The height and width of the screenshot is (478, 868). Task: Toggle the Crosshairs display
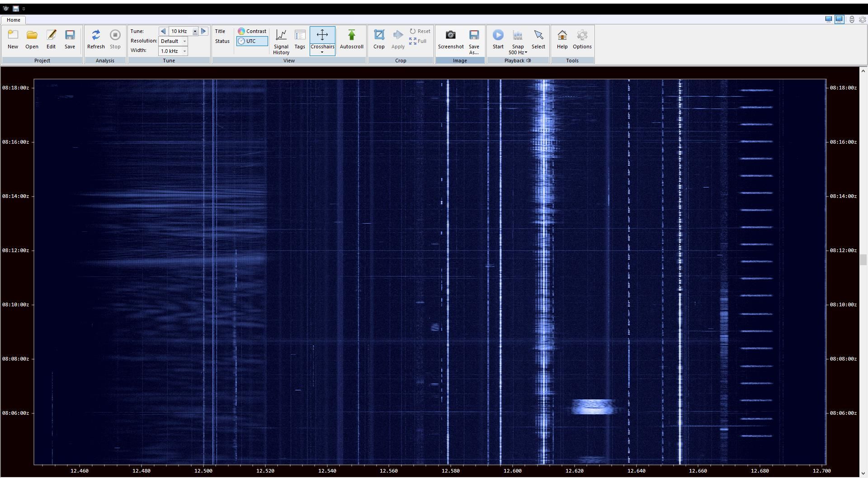322,36
